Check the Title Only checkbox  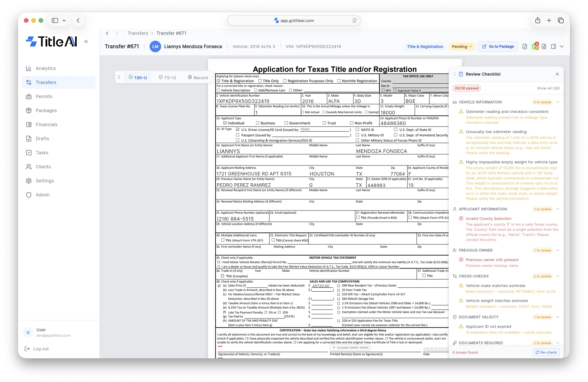point(260,81)
